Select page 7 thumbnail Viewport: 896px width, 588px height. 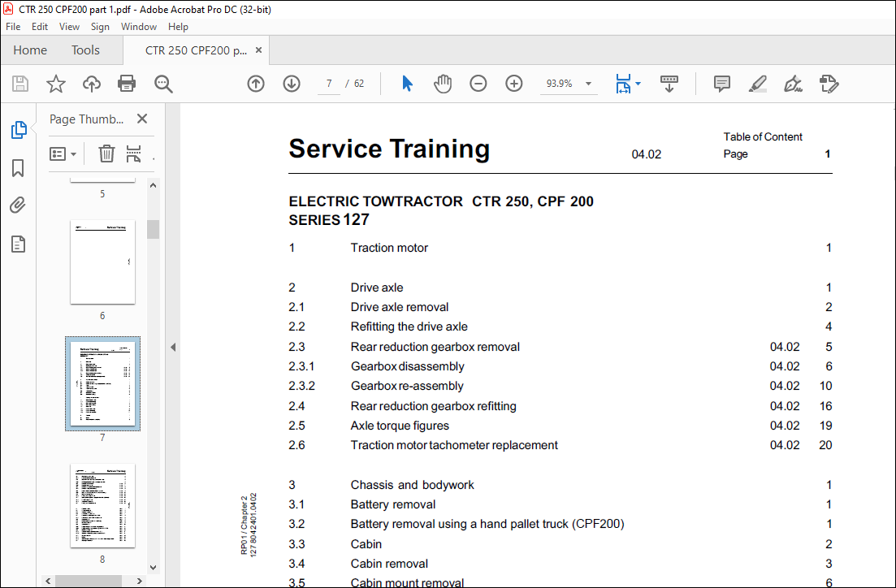point(103,383)
